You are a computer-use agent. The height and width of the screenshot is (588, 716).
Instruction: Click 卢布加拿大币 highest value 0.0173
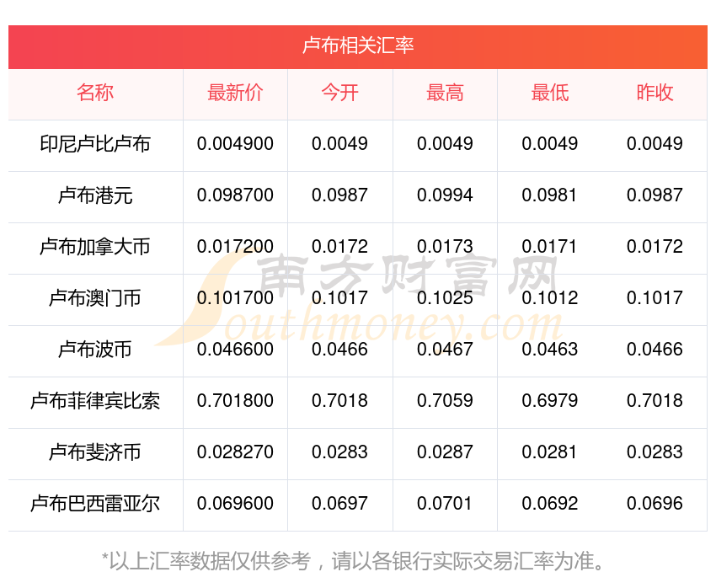tap(445, 247)
